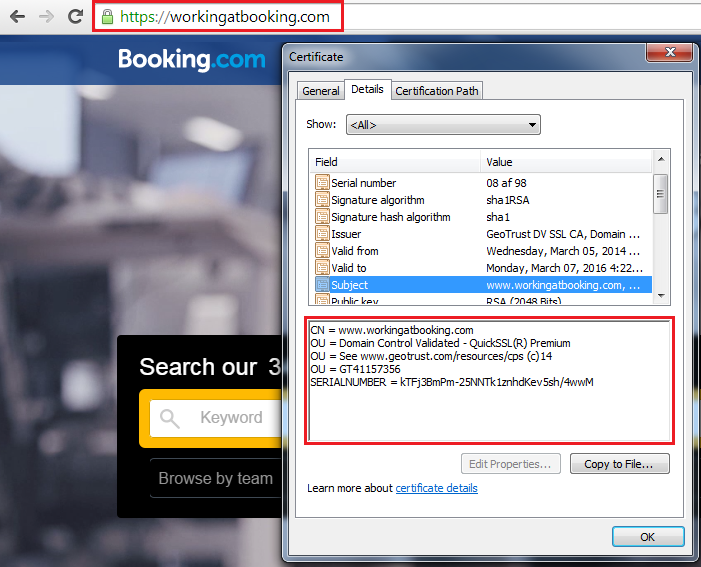Reload the page with refresh icon
701x567 pixels.
pos(75,17)
